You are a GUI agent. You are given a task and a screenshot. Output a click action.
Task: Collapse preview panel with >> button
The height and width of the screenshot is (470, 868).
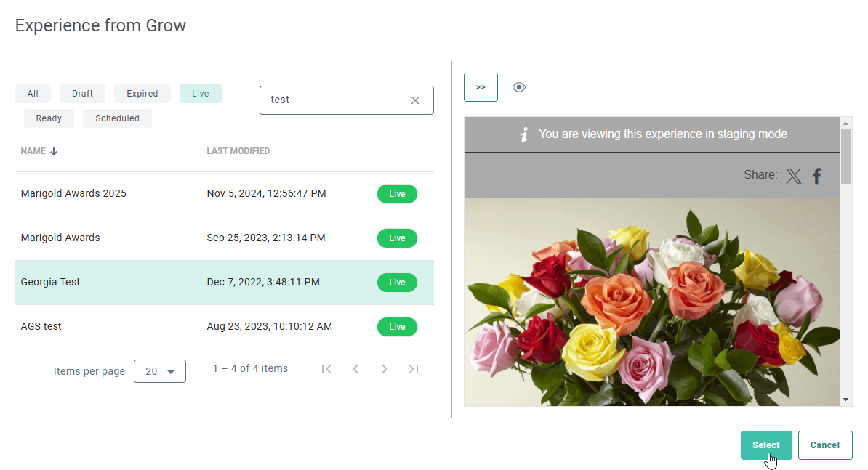[481, 87]
